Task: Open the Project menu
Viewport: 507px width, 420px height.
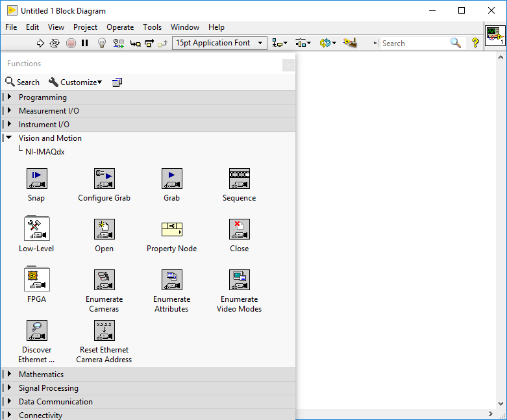Action: click(x=85, y=27)
